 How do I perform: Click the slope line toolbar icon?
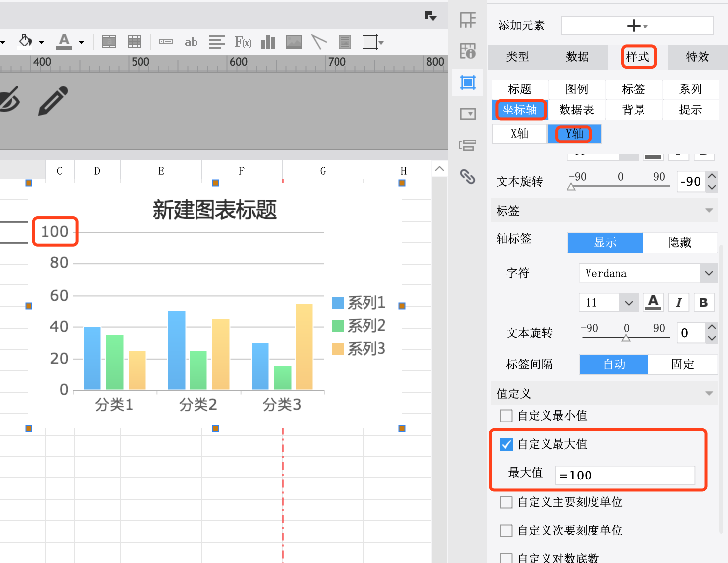click(319, 42)
